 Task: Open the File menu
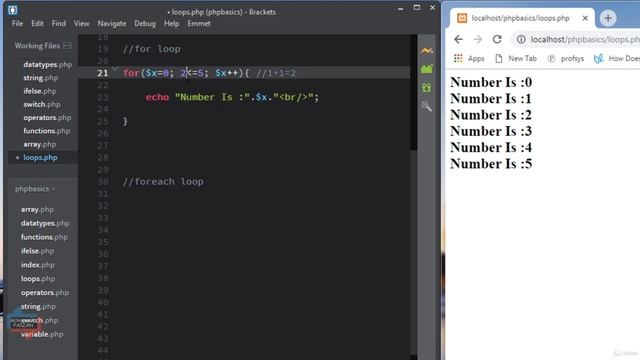click(18, 24)
